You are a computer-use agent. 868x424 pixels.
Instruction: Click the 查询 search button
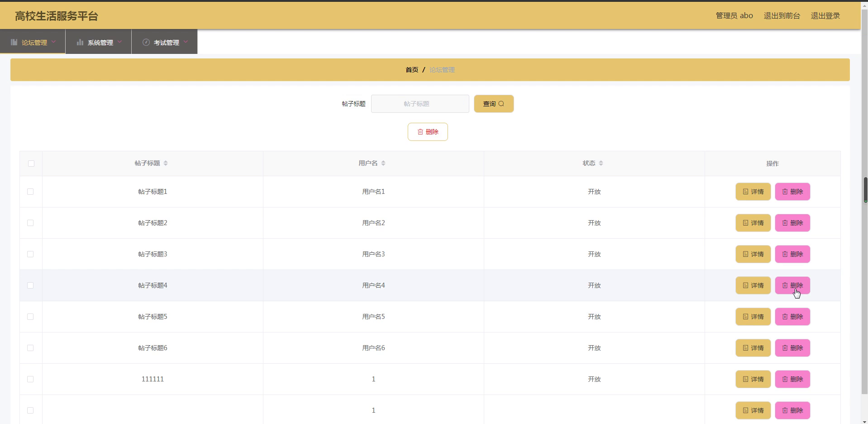click(x=494, y=104)
